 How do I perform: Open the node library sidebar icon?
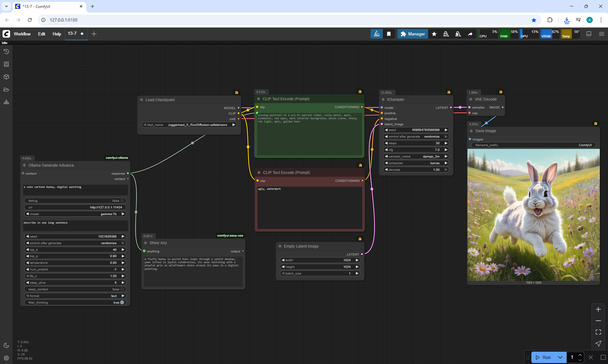pyautogui.click(x=6, y=64)
